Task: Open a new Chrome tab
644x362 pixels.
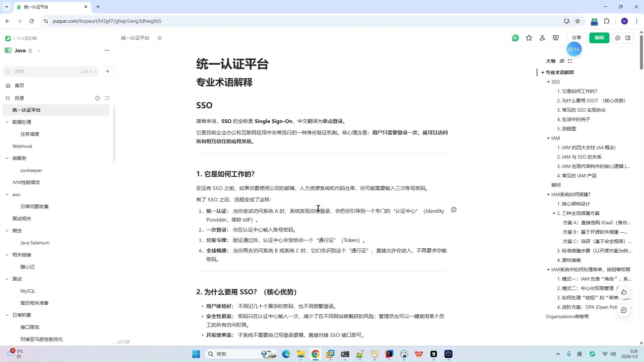Action: coord(98,7)
